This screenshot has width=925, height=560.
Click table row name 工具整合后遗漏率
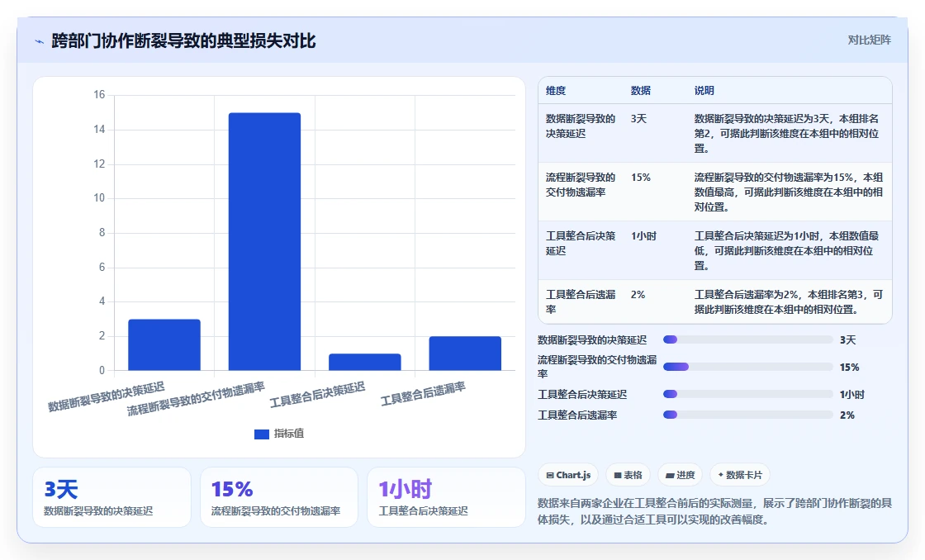(581, 301)
